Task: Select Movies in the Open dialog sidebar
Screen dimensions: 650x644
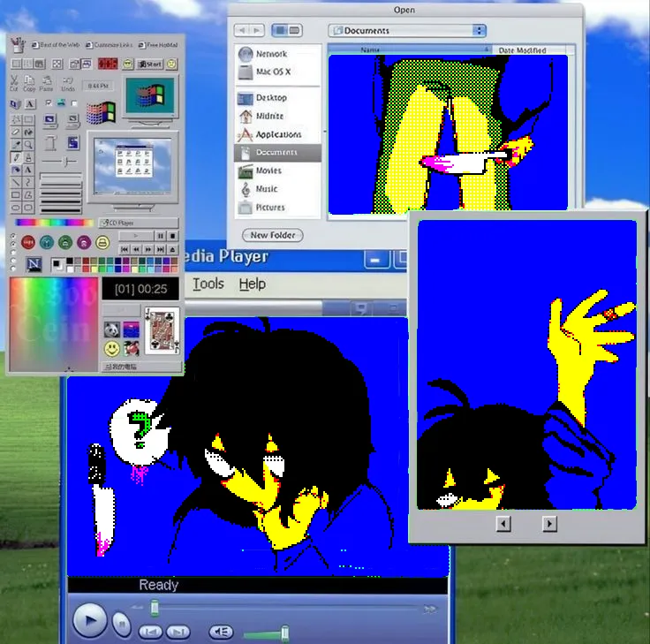Action: click(277, 170)
